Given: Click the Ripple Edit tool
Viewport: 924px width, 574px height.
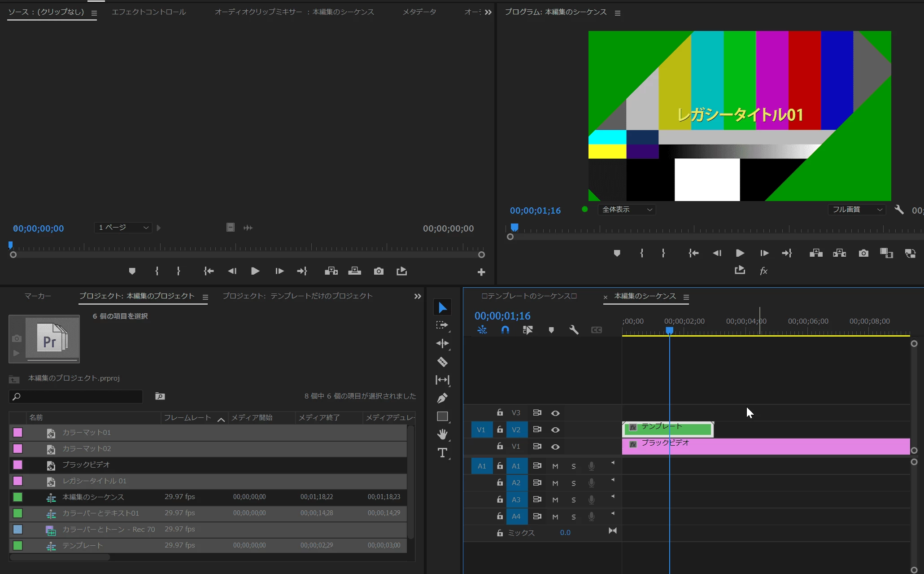Looking at the screenshot, I should tap(442, 343).
